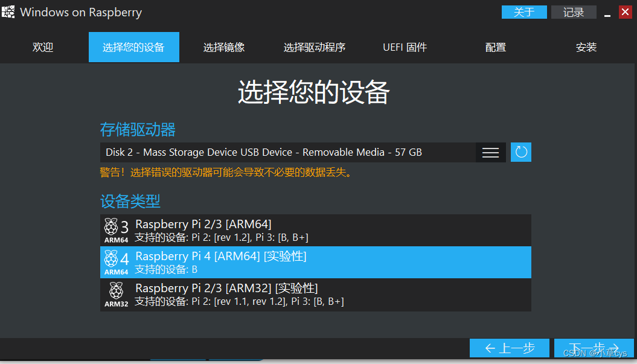Switch to the 选择您的设备 tab
The width and height of the screenshot is (637, 364).
[133, 47]
